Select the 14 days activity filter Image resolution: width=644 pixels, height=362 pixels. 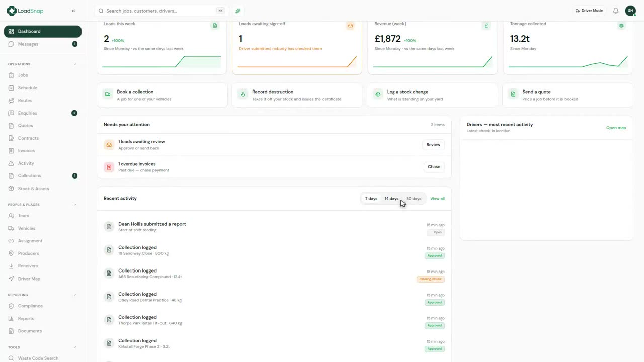coord(391,199)
